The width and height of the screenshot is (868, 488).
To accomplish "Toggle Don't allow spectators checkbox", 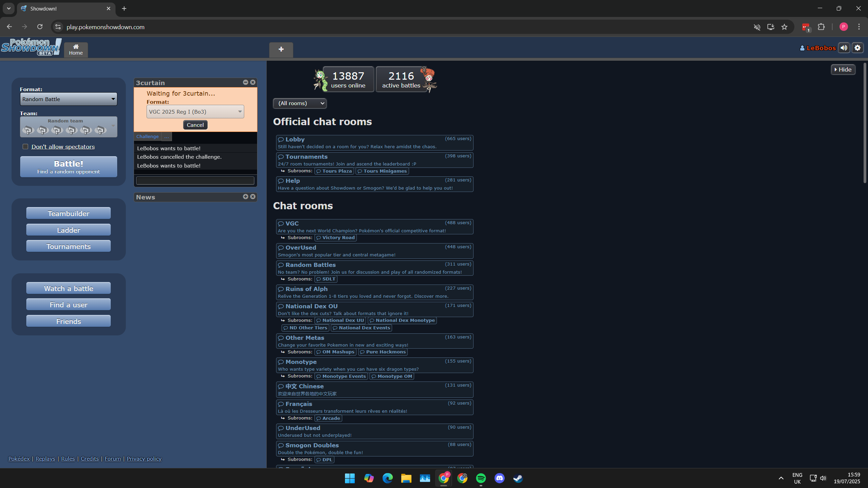I will pyautogui.click(x=25, y=147).
